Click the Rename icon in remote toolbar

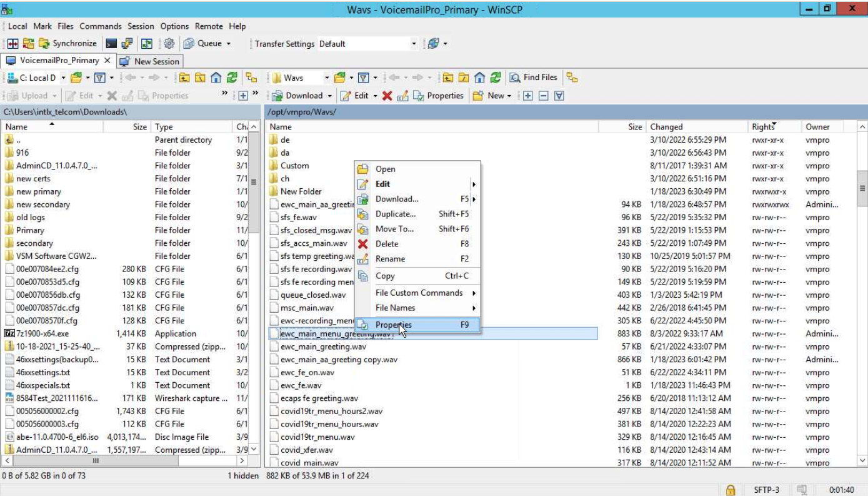(x=402, y=96)
